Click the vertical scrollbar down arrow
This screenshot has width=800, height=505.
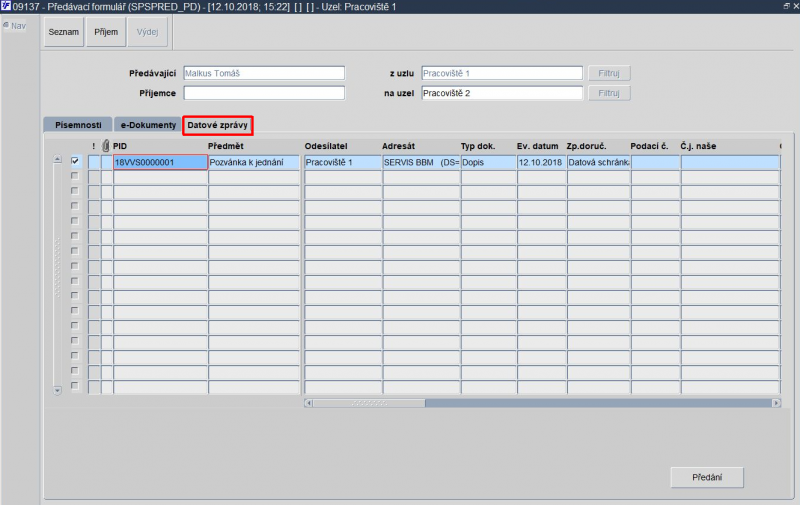(57, 390)
